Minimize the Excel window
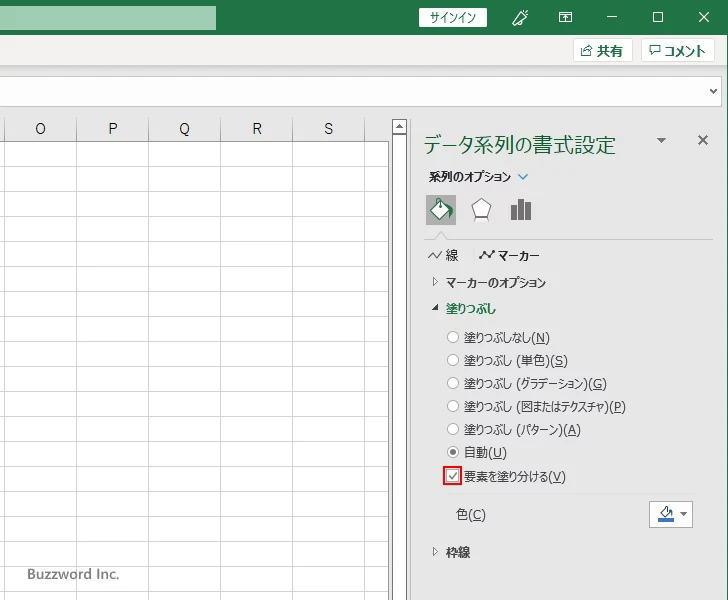Viewport: 728px width, 600px height. coord(612,18)
